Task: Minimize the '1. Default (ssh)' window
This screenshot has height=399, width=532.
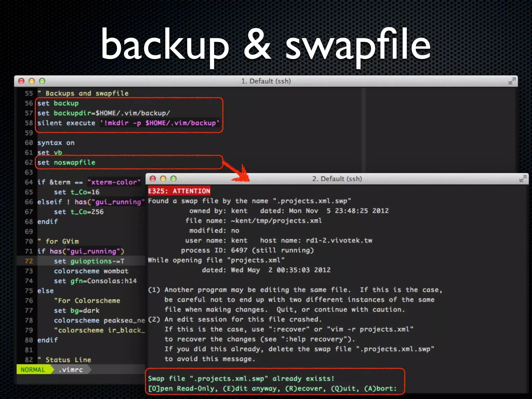Action: coord(32,81)
